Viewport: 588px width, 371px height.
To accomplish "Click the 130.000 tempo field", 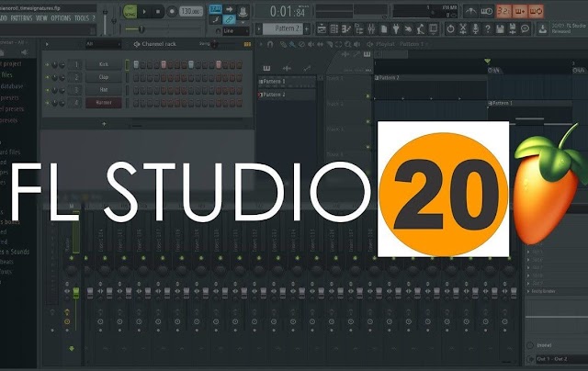I will [x=191, y=12].
